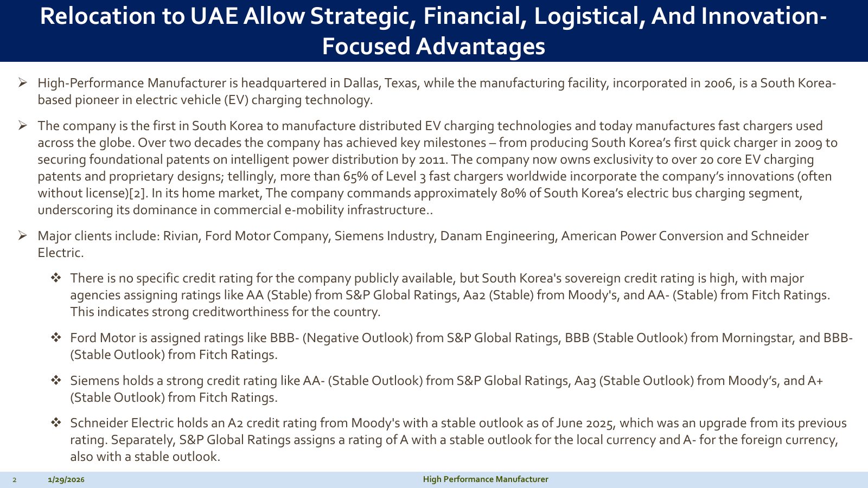This screenshot has height=488, width=868.
Task: Click the arrow bullet before 'Major clients include'
Action: coord(23,236)
